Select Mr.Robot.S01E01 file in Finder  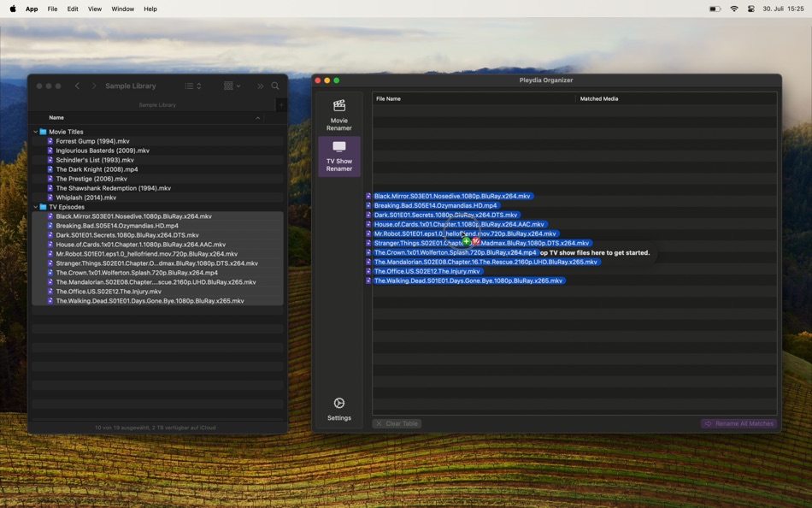click(157, 254)
